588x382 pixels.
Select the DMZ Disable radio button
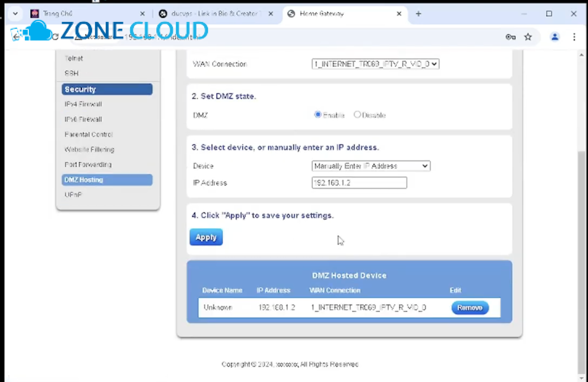click(357, 115)
